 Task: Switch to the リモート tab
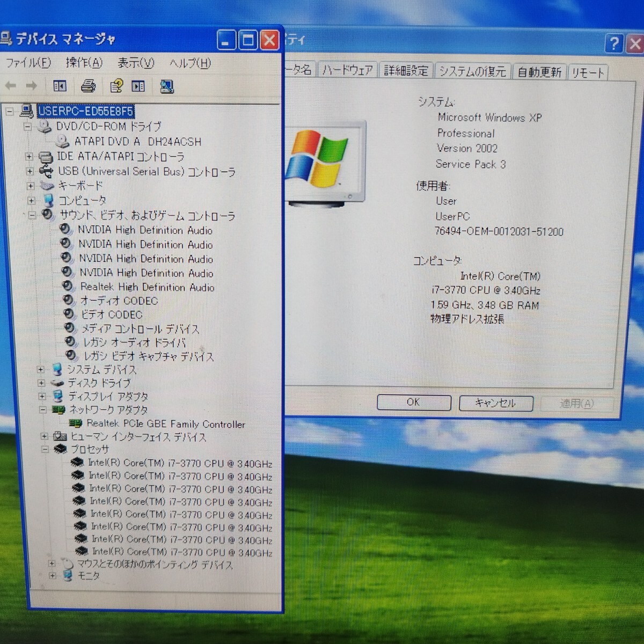click(x=588, y=72)
